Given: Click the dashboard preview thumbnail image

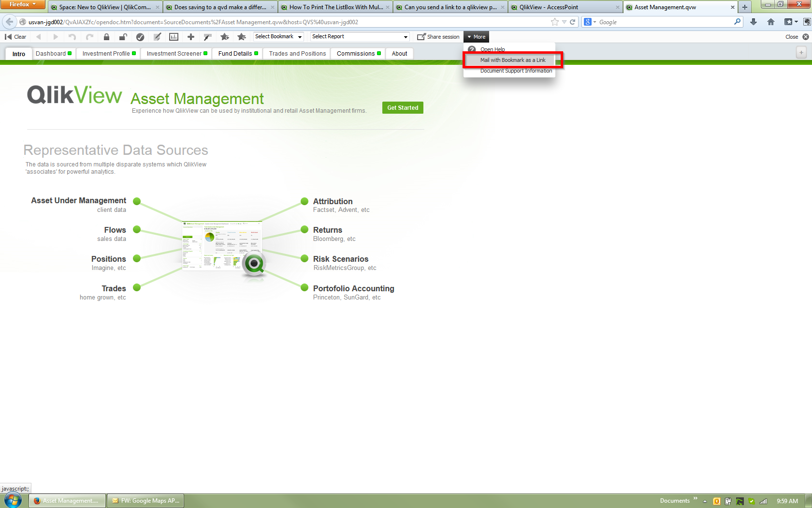Looking at the screenshot, I should (222, 246).
